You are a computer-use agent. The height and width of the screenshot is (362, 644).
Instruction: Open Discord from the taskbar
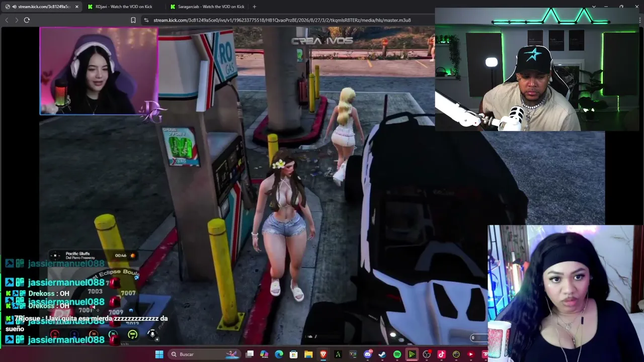[368, 354]
